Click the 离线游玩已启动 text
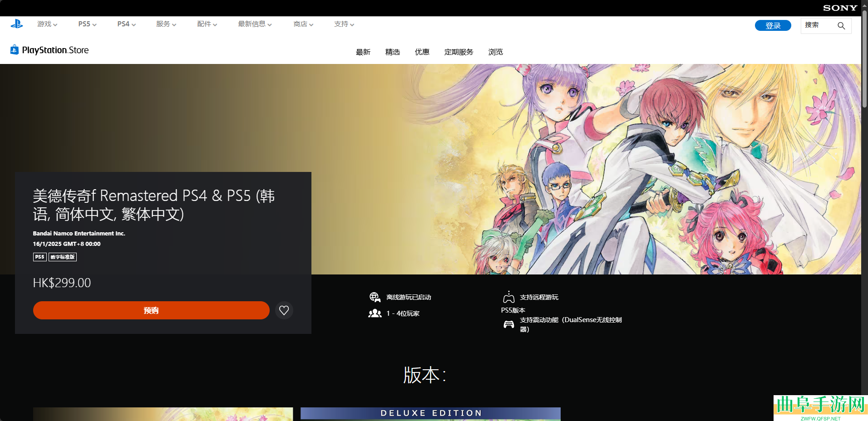This screenshot has height=421, width=868. tap(409, 297)
